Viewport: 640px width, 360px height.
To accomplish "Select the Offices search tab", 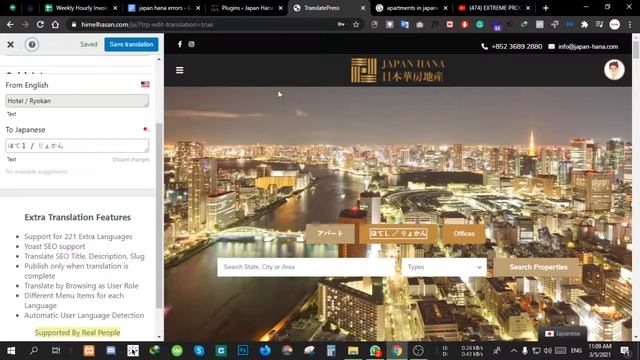I will (464, 233).
